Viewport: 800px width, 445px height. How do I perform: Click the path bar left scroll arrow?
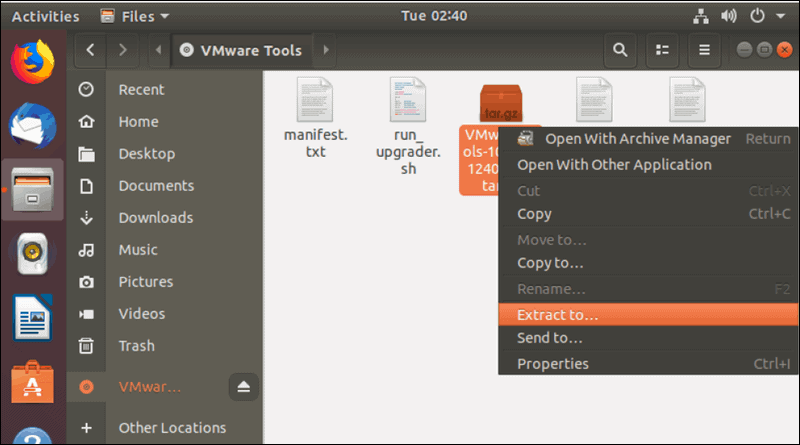(x=158, y=50)
